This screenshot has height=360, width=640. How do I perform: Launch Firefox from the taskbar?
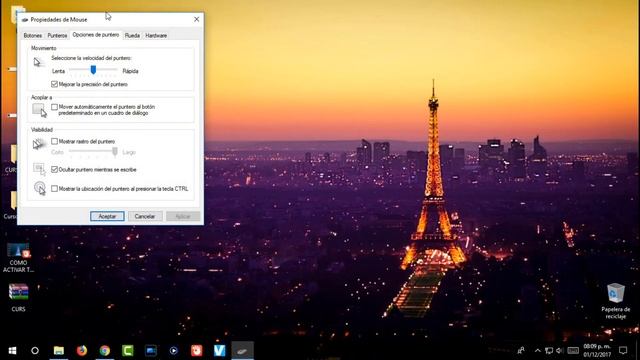82,351
